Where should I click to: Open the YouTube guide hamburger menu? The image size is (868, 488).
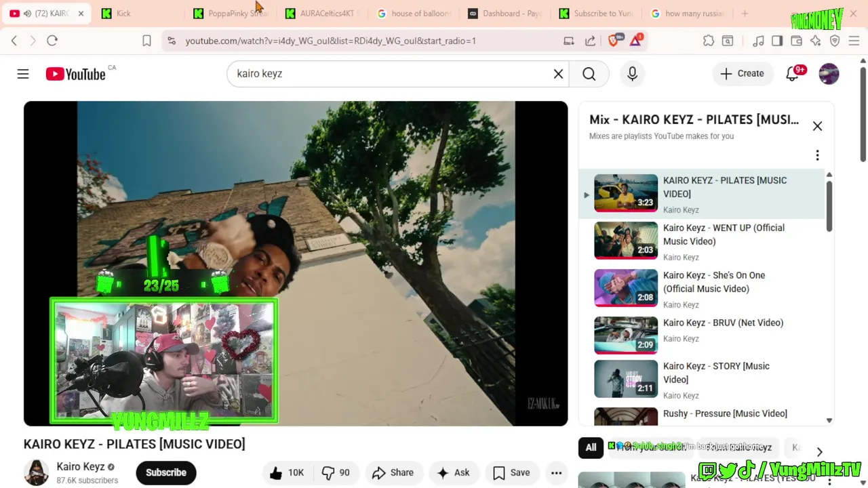[x=23, y=74]
